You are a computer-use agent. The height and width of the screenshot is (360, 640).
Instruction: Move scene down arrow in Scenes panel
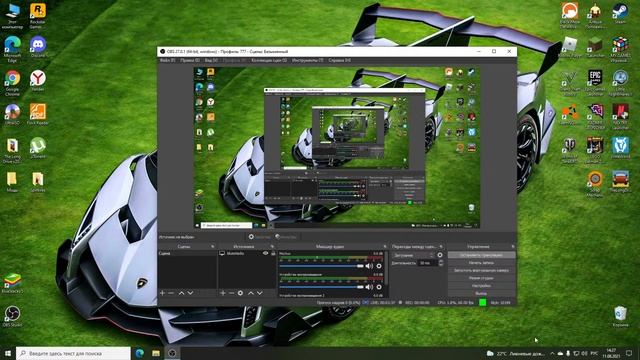(190, 293)
